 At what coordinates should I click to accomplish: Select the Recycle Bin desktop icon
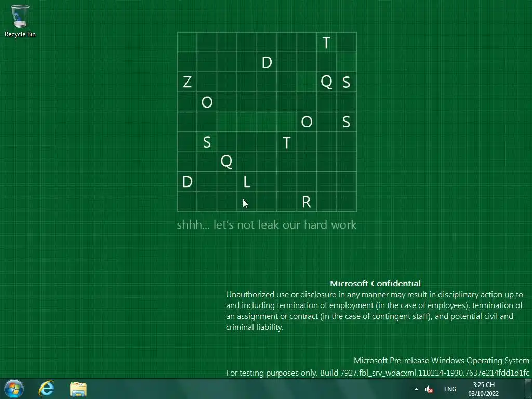tap(20, 20)
